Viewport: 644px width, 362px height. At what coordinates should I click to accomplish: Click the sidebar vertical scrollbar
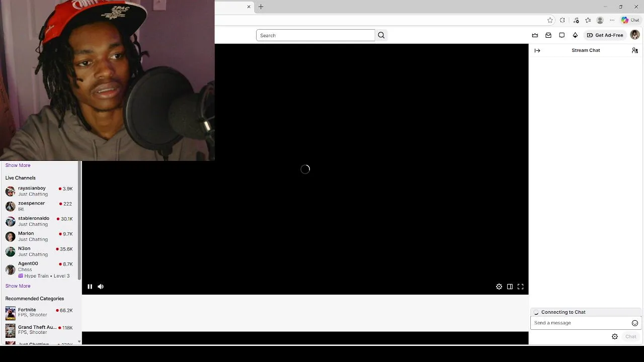click(x=79, y=220)
